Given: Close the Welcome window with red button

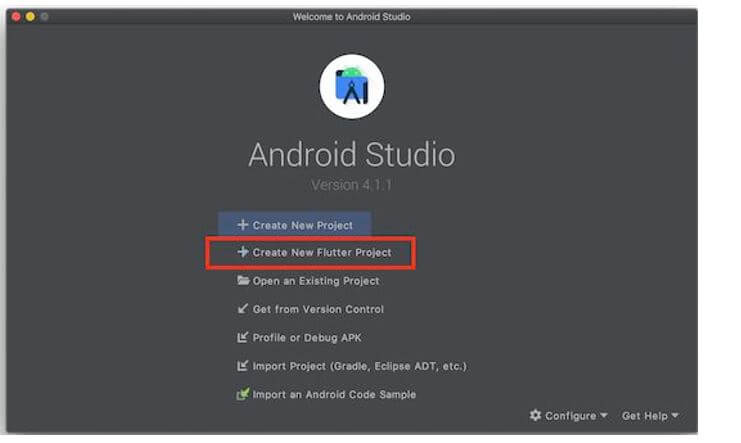Looking at the screenshot, I should (x=16, y=17).
